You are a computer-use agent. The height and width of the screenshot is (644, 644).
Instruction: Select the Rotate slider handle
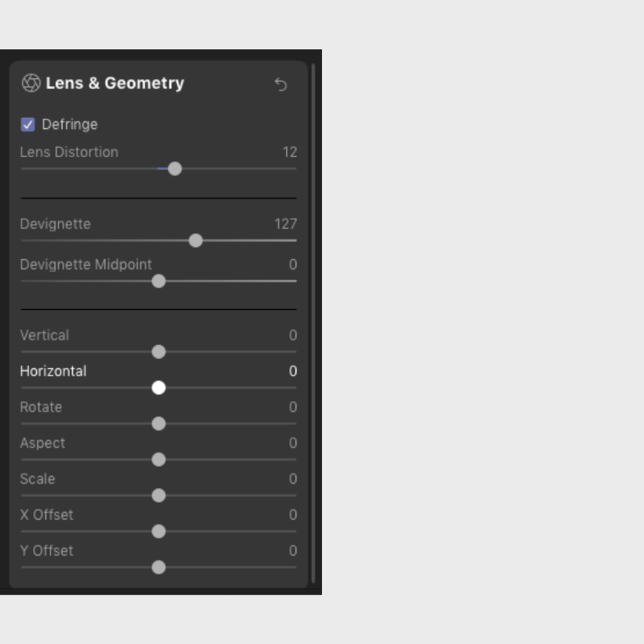[x=159, y=424]
